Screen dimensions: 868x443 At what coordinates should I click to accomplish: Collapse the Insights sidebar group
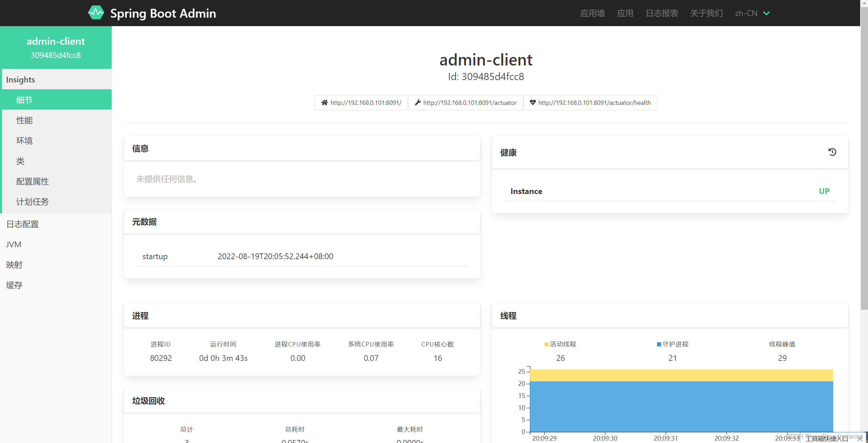[x=57, y=79]
